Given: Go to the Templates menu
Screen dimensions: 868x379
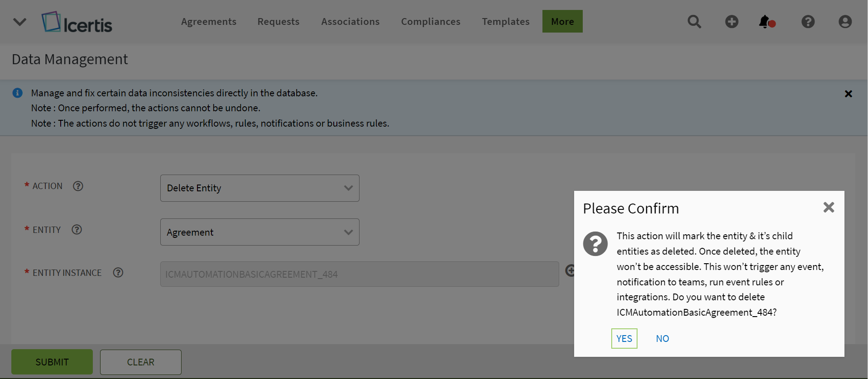Looking at the screenshot, I should (505, 22).
